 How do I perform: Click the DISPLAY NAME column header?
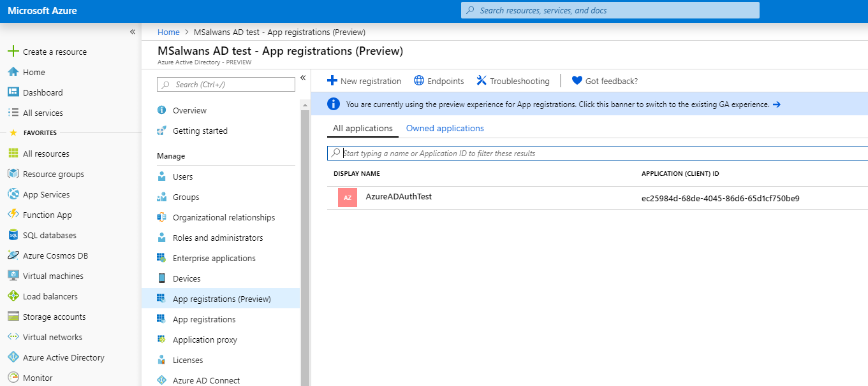[x=357, y=173]
